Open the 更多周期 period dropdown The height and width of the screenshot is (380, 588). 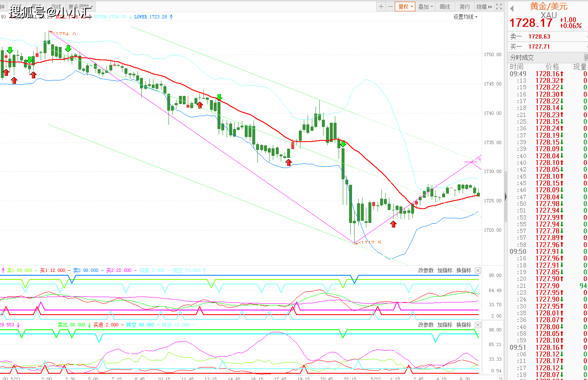(81, 7)
